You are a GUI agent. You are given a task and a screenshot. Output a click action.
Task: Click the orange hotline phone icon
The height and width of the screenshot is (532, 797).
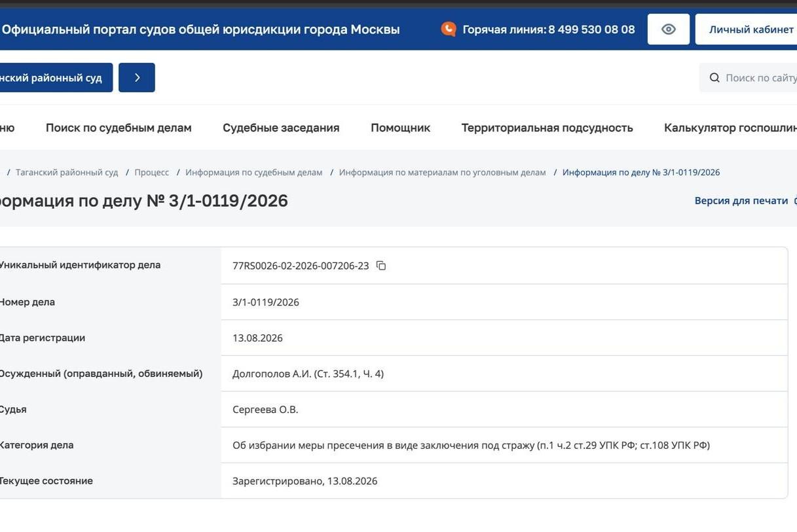coord(449,29)
